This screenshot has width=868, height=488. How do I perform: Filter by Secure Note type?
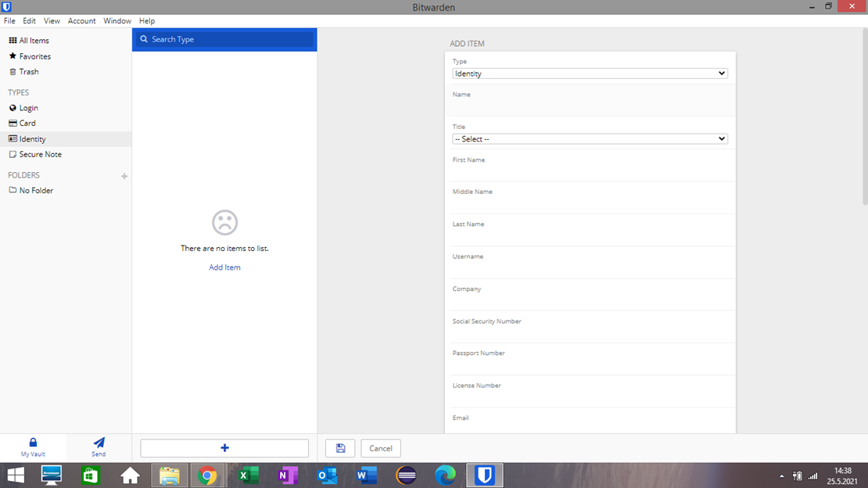pos(40,154)
